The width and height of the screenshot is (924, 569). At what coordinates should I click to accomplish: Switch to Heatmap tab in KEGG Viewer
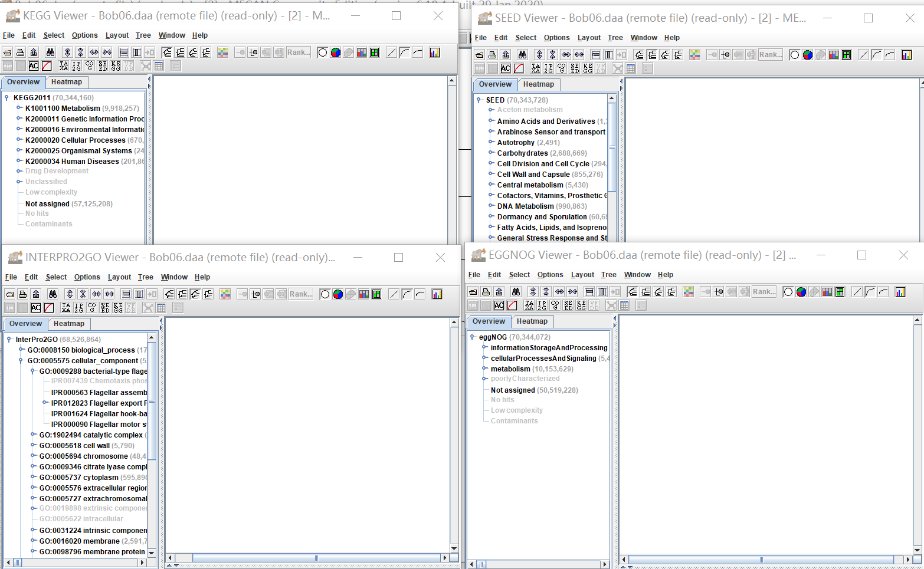pos(67,82)
